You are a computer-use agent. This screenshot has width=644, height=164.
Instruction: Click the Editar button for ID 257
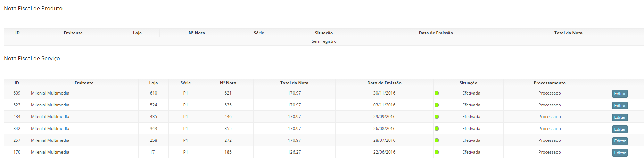coord(620,141)
